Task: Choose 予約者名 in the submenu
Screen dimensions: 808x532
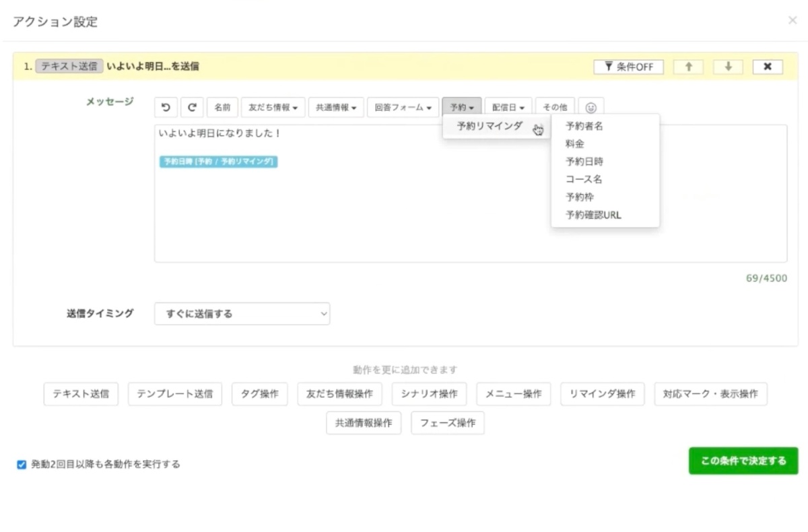Action: [584, 126]
